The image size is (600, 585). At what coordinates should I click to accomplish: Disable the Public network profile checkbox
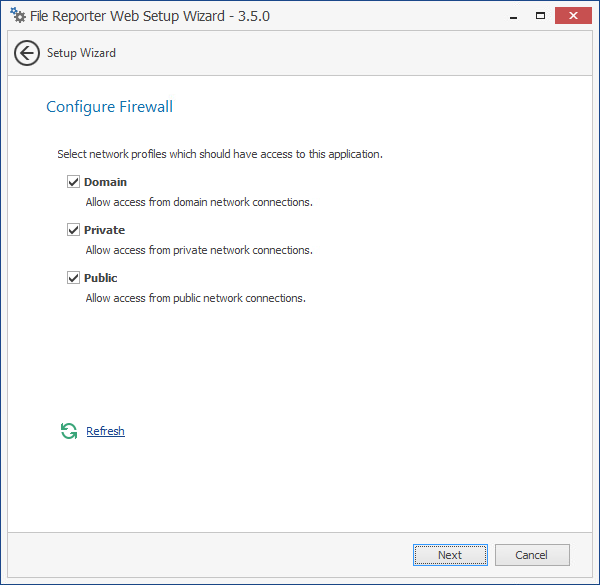(x=73, y=278)
